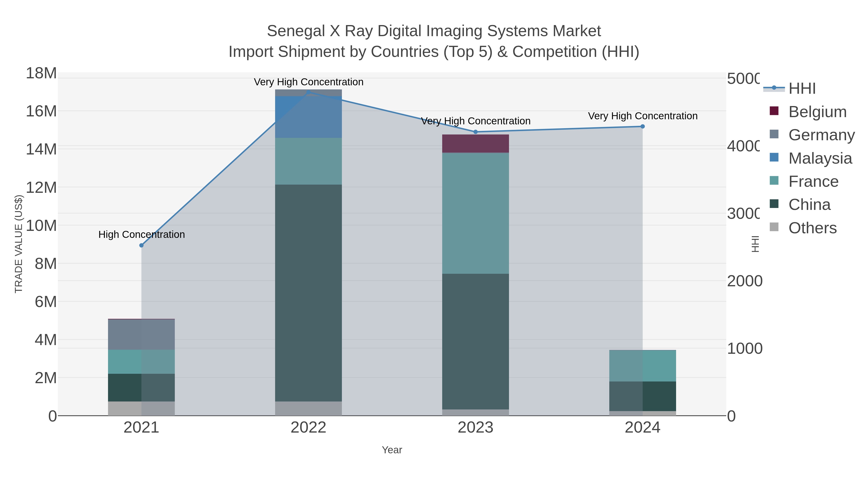Select the Others bar segment in 2022

pyautogui.click(x=308, y=408)
